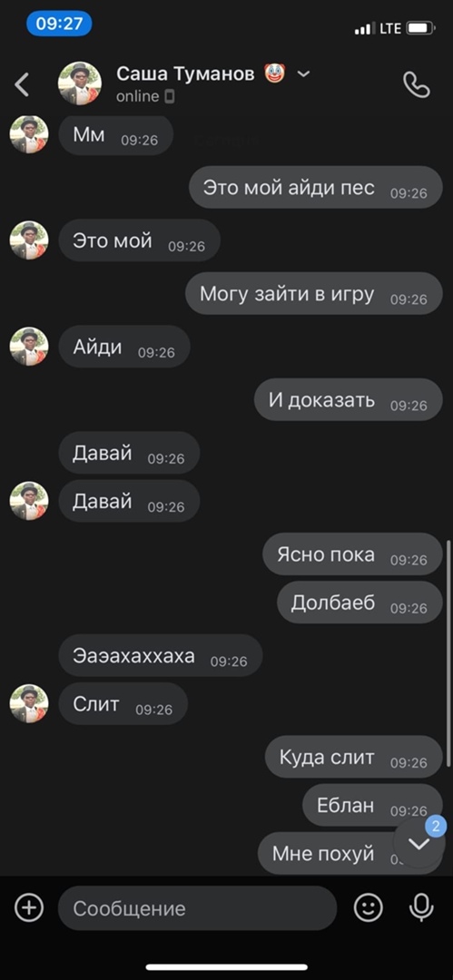Start a call with the phone icon
453x980 pixels.
point(416,84)
